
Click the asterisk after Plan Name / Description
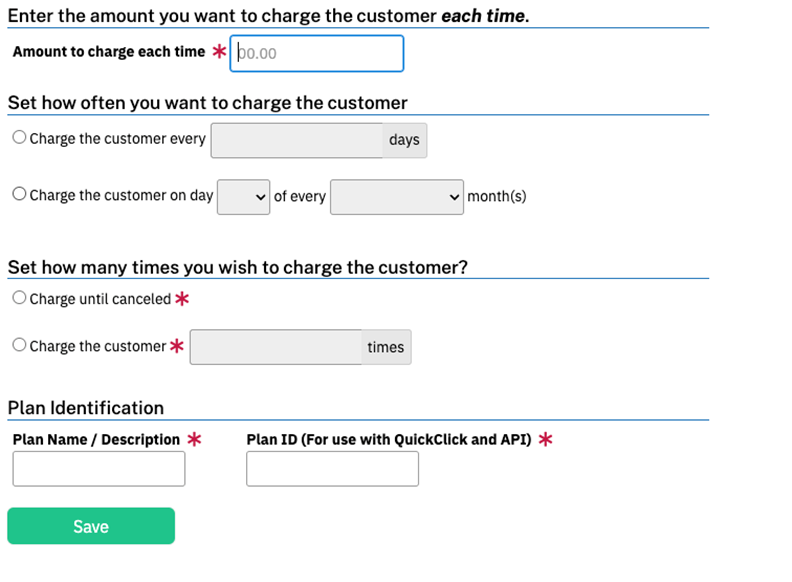pos(194,439)
